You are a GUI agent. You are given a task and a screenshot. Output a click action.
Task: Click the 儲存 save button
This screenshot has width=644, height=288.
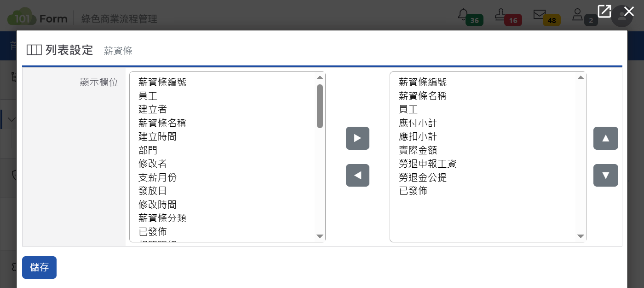tap(39, 267)
